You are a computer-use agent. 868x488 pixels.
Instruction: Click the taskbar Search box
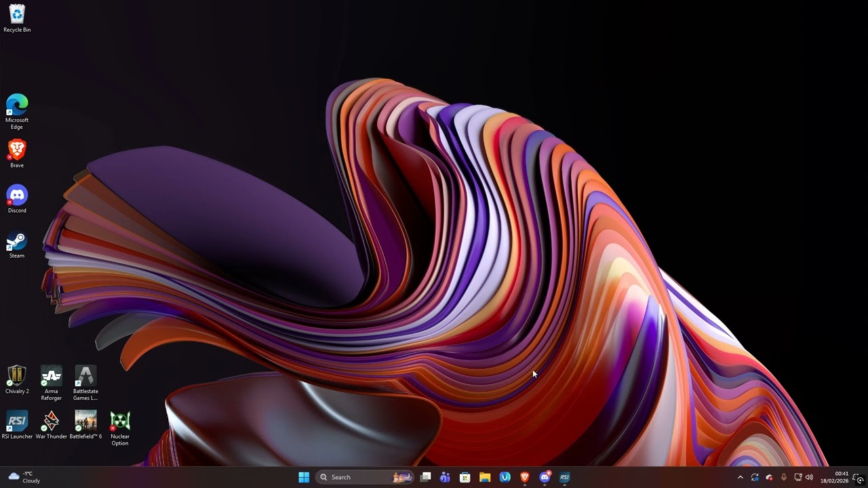(x=365, y=477)
